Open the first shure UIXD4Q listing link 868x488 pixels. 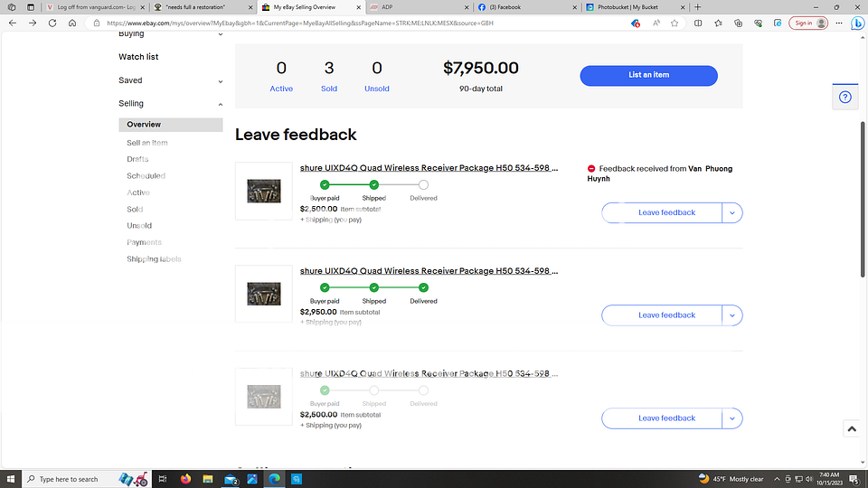[x=429, y=168]
